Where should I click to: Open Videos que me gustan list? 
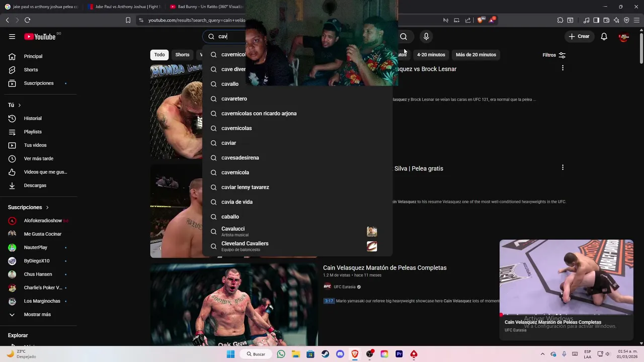tap(40, 172)
